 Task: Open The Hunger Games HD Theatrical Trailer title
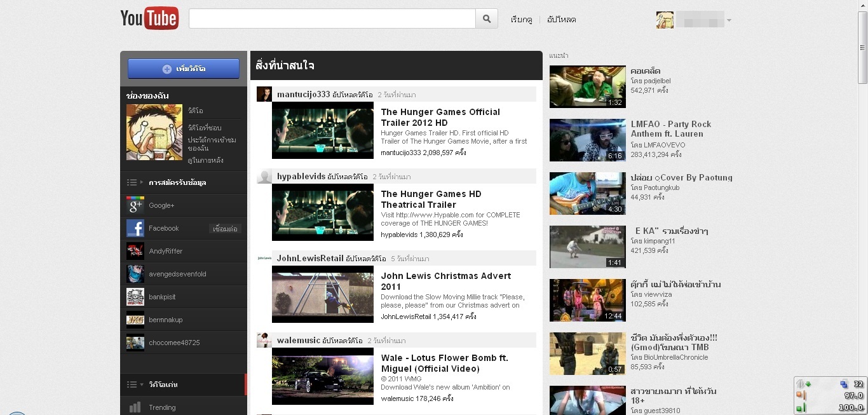431,199
